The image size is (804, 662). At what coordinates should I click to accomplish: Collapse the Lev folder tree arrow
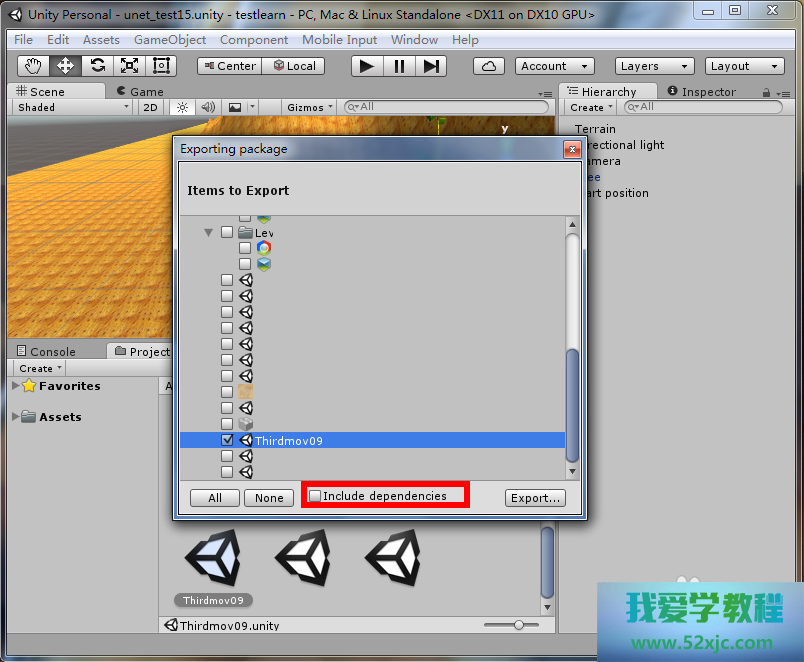point(209,232)
